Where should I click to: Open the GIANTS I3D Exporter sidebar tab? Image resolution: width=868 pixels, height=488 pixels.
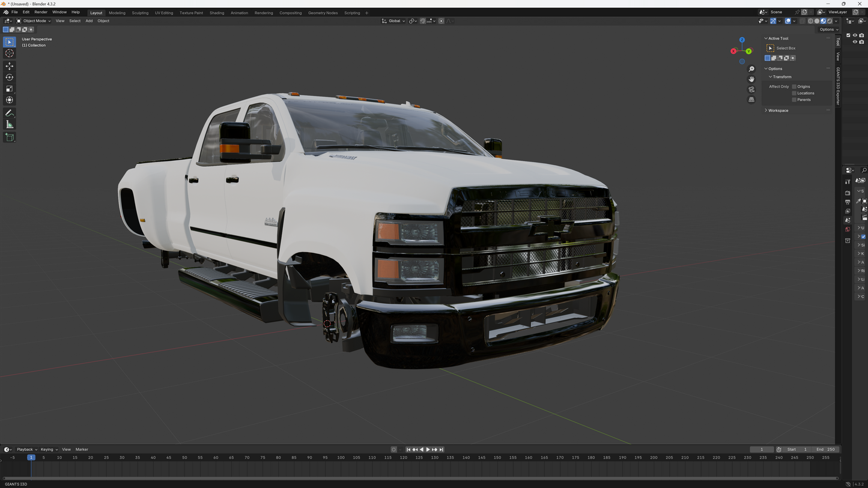(x=838, y=86)
